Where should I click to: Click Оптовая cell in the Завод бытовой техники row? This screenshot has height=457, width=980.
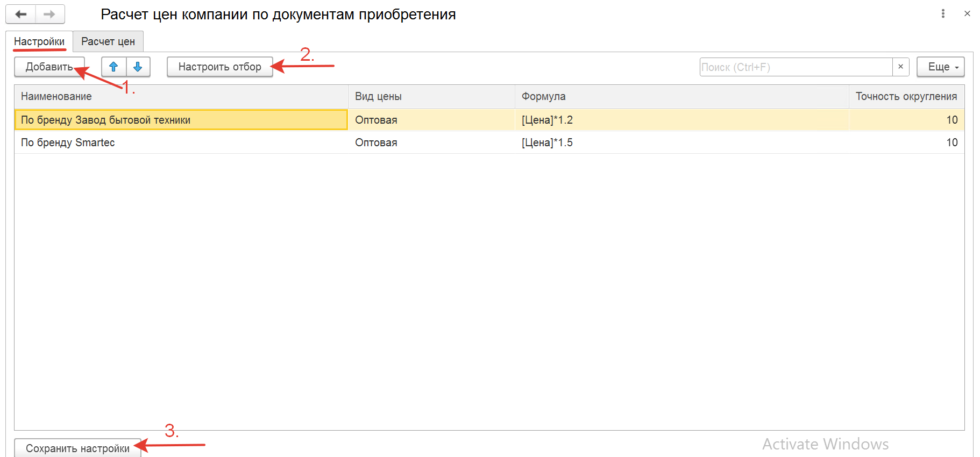coord(431,120)
